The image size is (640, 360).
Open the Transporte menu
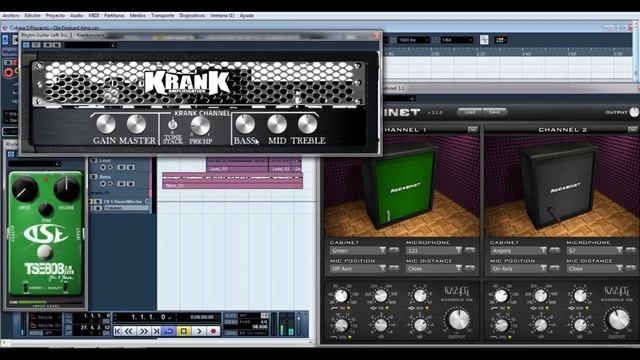click(162, 16)
